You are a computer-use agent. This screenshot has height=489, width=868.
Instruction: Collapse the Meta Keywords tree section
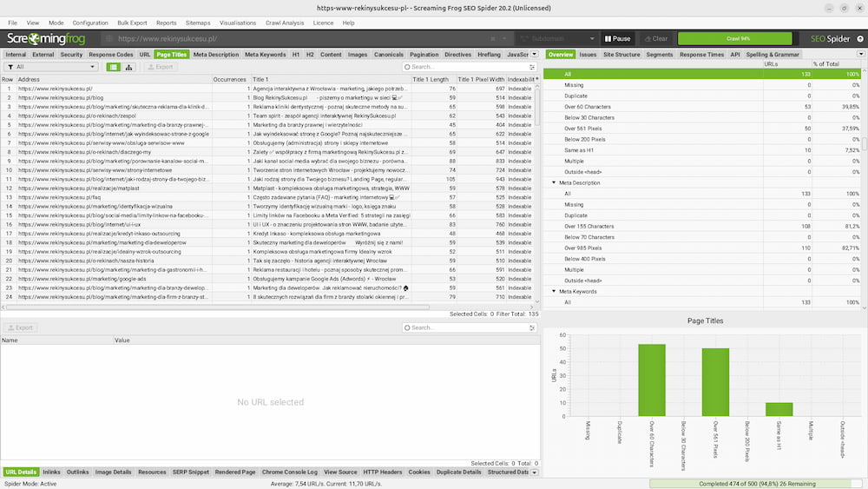(554, 291)
